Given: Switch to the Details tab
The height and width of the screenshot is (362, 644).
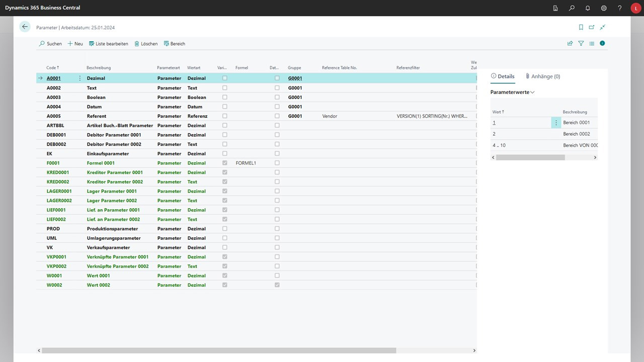Looking at the screenshot, I should [503, 76].
